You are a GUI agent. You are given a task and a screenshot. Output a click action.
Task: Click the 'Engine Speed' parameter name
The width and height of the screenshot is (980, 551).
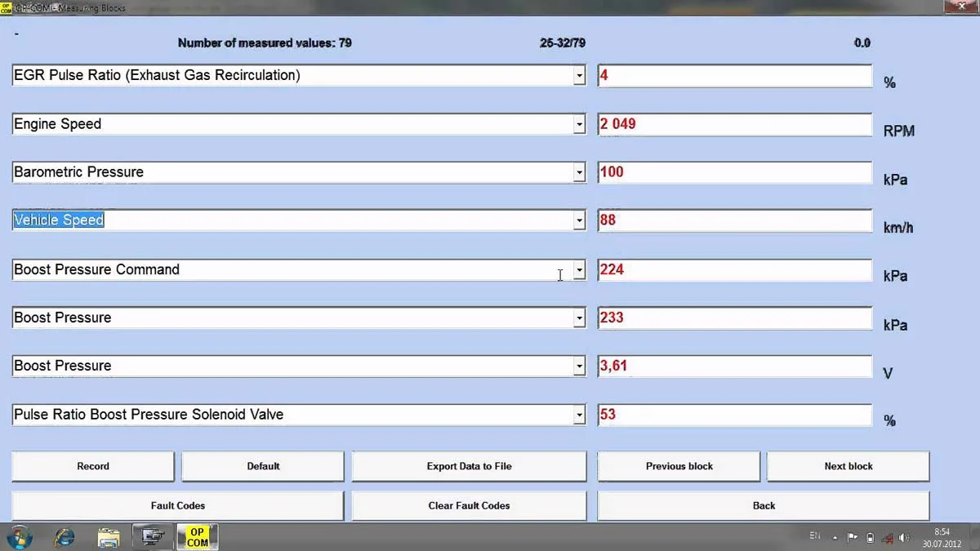pyautogui.click(x=58, y=124)
